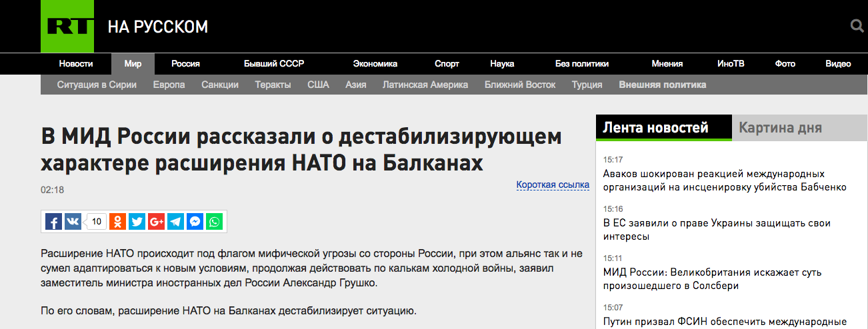Click the VK share counter 10
Image resolution: width=868 pixels, height=329 pixels.
click(97, 222)
